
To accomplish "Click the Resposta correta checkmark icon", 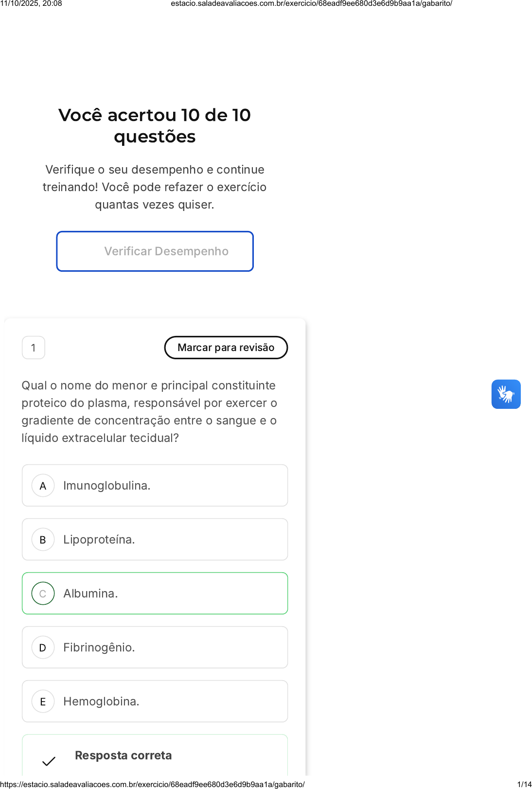I will tap(49, 761).
